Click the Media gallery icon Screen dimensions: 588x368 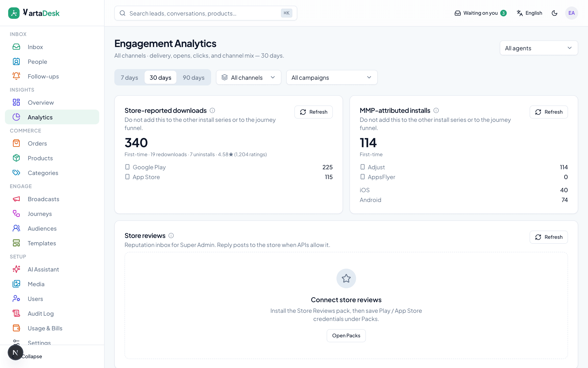(x=16, y=284)
